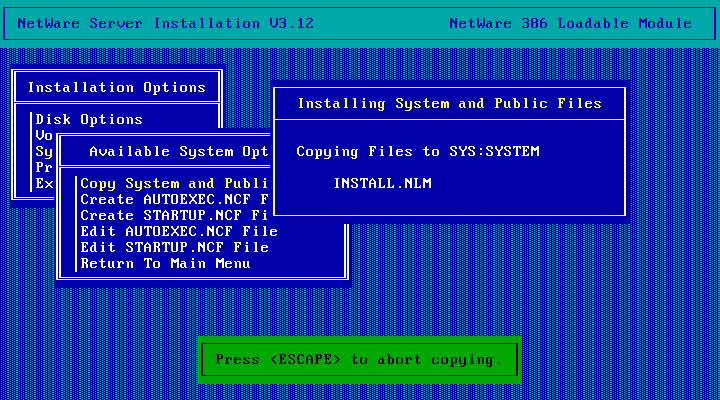The height and width of the screenshot is (400, 720).
Task: Click the Available System Options title
Action: (179, 152)
